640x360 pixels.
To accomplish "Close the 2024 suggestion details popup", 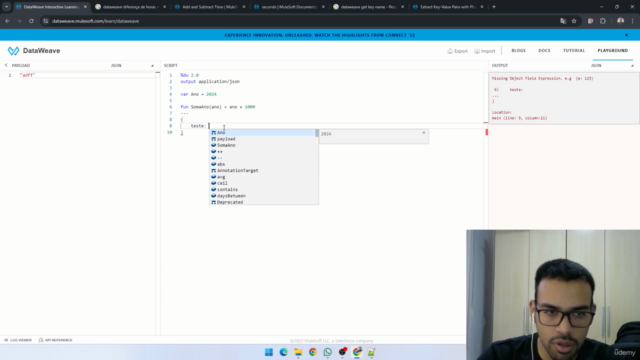I will [x=424, y=133].
